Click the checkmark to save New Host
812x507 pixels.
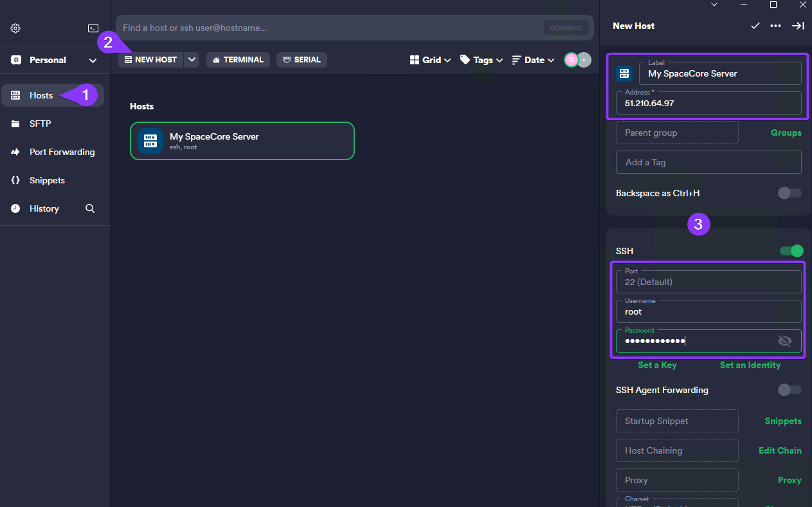[755, 26]
